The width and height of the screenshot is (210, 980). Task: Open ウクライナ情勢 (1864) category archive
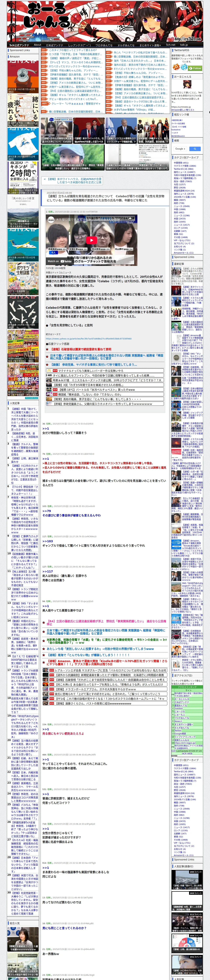(x=185, y=166)
